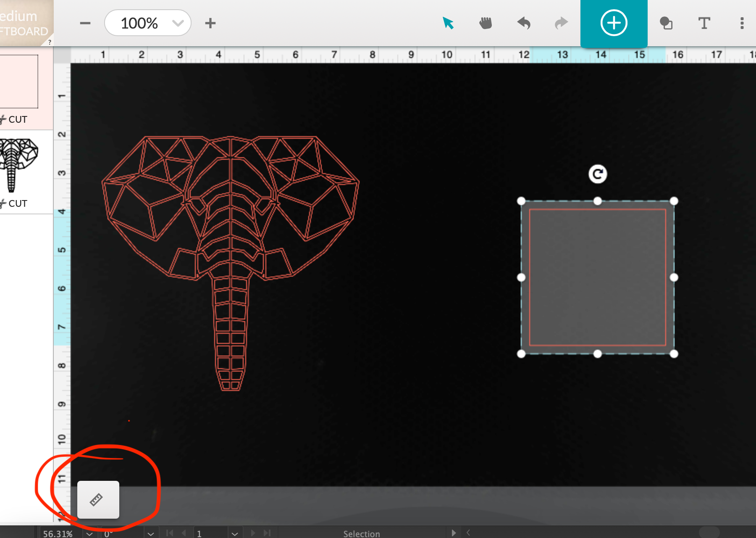Zoom in using the plus icon

(210, 23)
